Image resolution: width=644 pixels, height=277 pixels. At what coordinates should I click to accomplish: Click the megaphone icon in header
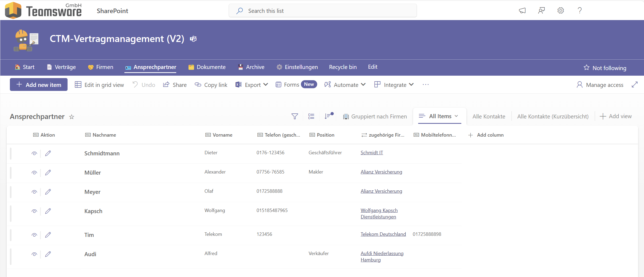[x=522, y=11]
